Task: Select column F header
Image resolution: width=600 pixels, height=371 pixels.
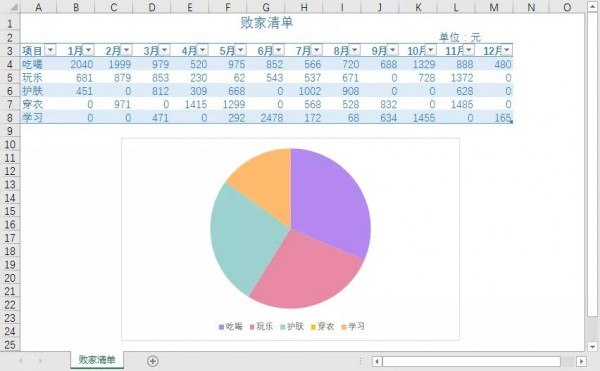Action: click(228, 7)
